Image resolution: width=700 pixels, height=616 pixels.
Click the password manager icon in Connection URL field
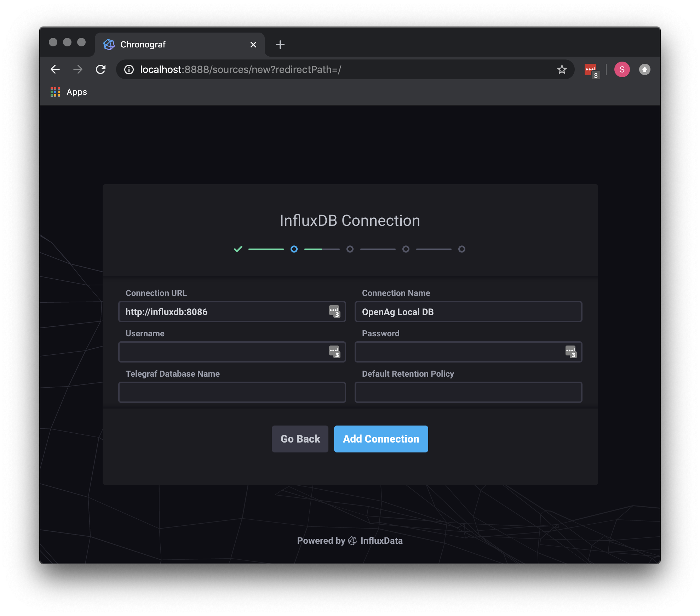click(x=334, y=312)
